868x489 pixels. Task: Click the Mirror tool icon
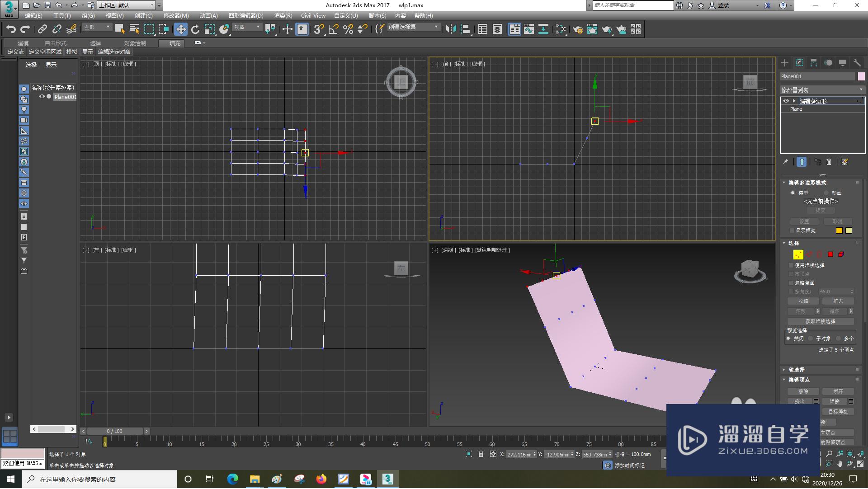coord(451,29)
